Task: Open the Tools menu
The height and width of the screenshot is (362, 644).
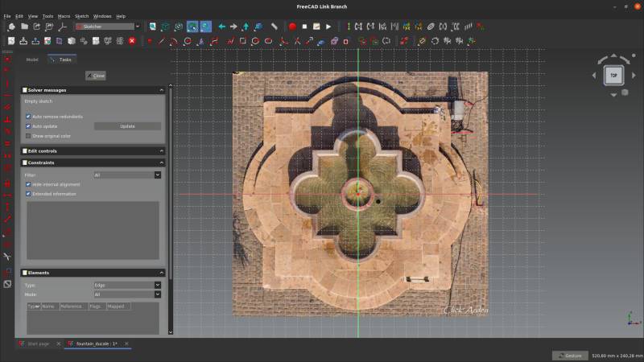Action: tap(47, 16)
